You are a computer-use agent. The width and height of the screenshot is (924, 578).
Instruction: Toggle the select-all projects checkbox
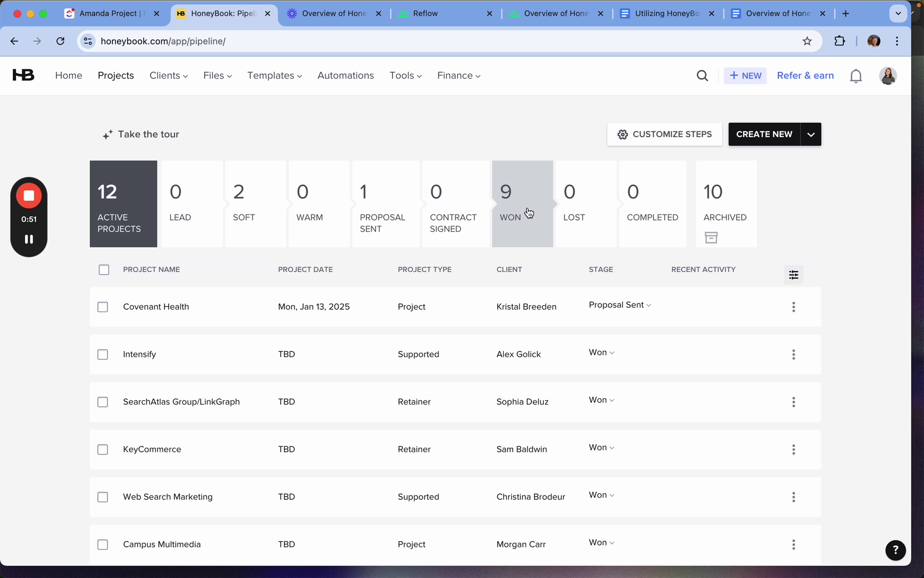pyautogui.click(x=104, y=270)
